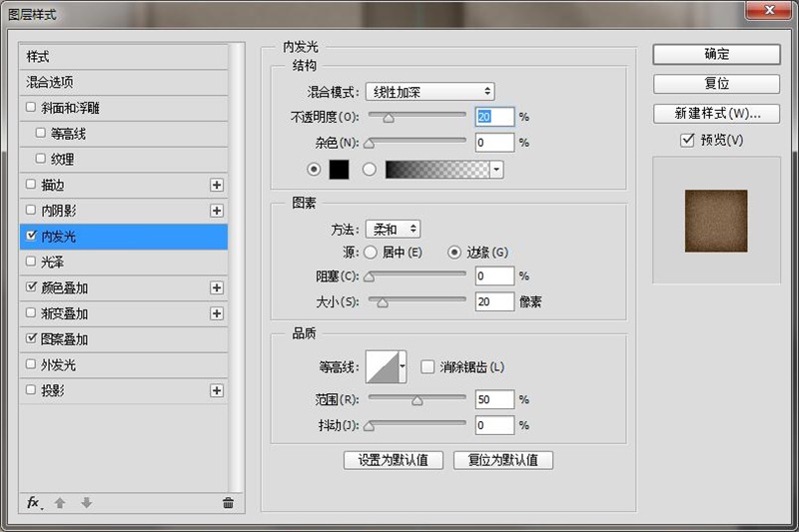
Task: Uncheck the 颜色叠加 checkbox
Action: tap(31, 286)
